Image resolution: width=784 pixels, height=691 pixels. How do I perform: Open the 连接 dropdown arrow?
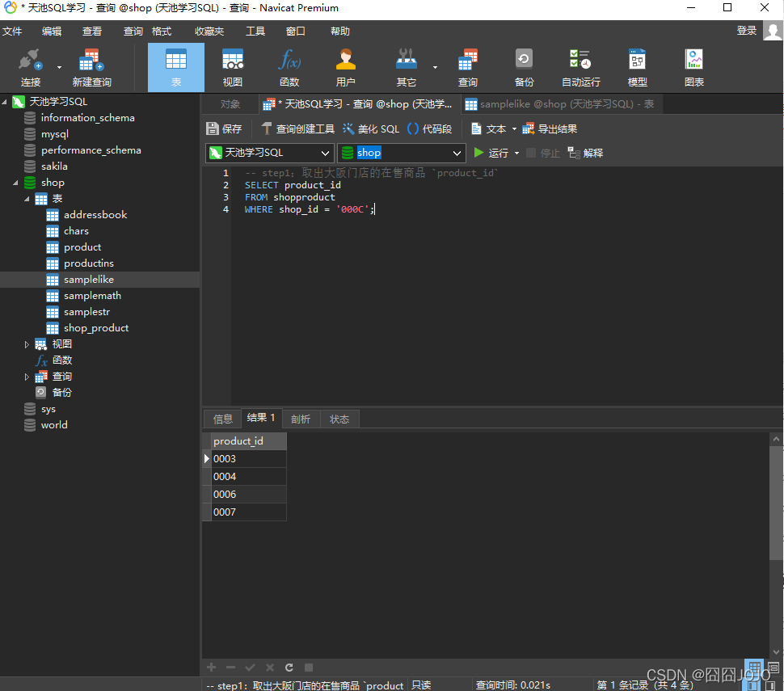point(59,67)
